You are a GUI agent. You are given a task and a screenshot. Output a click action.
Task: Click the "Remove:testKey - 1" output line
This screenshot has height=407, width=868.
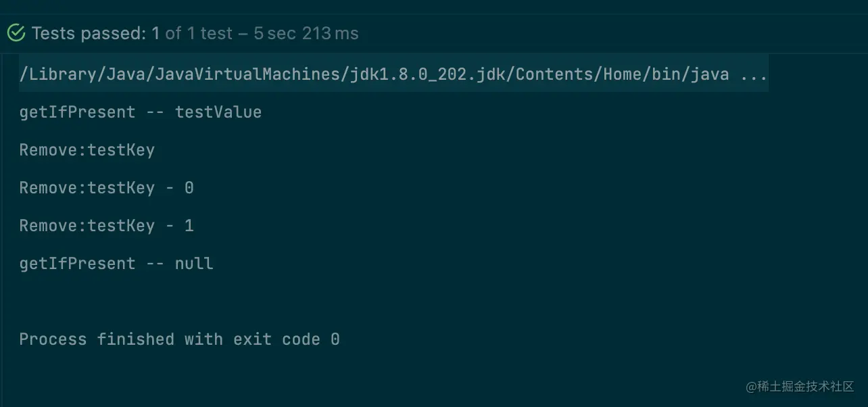pos(107,226)
